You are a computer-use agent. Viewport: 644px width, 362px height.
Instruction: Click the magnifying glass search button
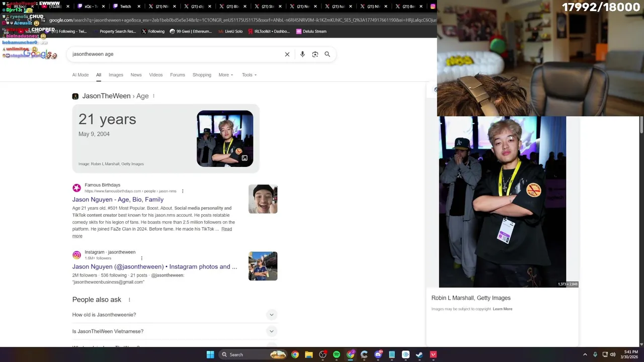[328, 54]
